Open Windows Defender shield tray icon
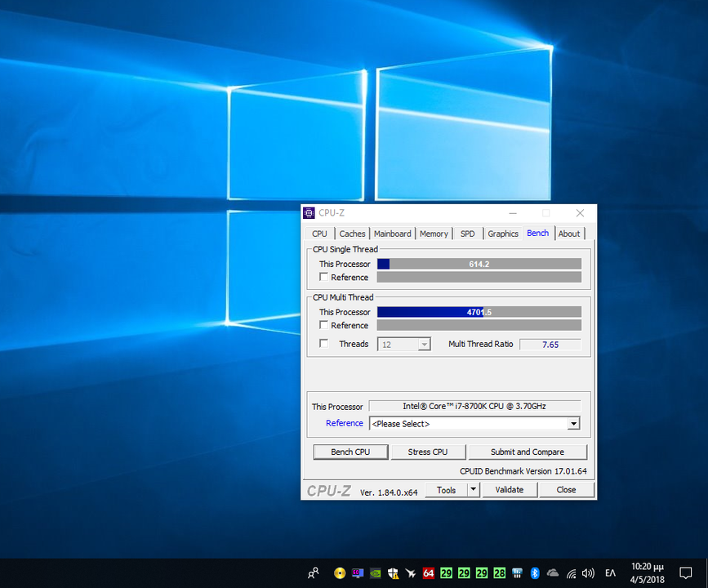The image size is (708, 588). [x=393, y=573]
